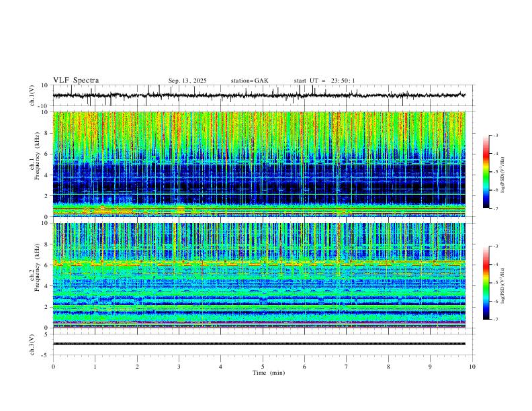
Task: Click the -10 tick label on ch.1(V) axis
Action: pyautogui.click(x=44, y=106)
